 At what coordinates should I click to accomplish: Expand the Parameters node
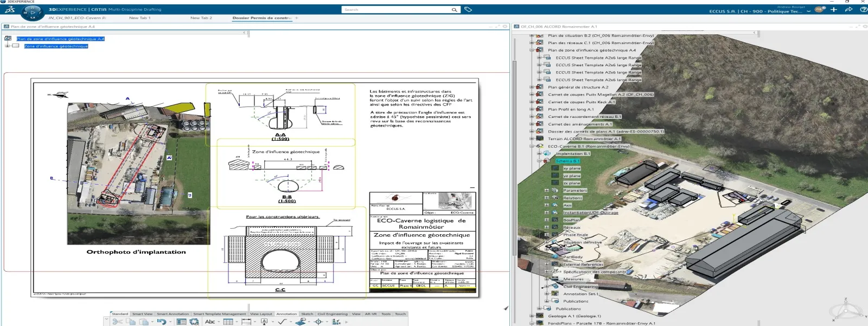[x=547, y=190]
